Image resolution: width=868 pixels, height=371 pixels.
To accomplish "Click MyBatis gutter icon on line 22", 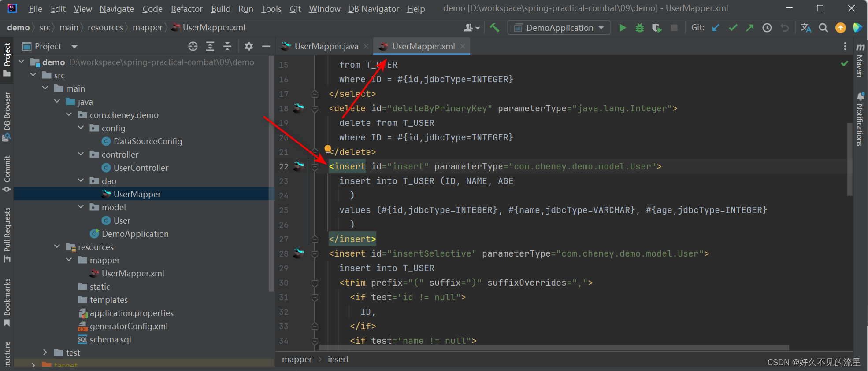I will coord(299,166).
